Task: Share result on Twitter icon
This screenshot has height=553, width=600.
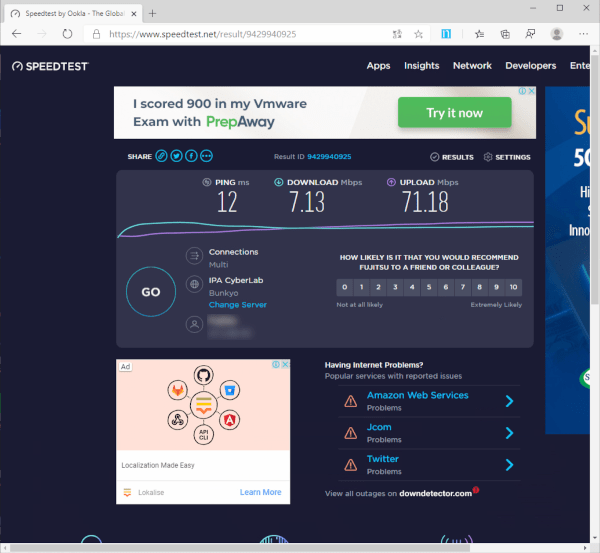Action: (176, 156)
